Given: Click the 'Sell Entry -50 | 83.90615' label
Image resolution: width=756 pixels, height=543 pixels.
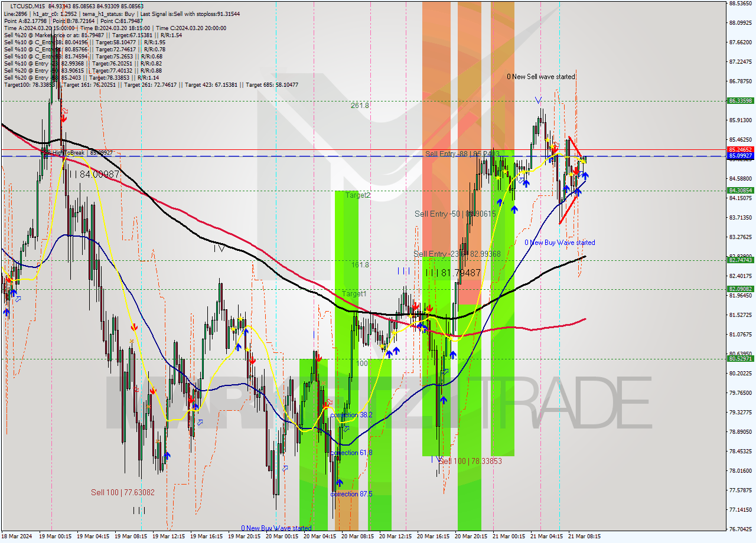Looking at the screenshot, I should click(x=455, y=214).
